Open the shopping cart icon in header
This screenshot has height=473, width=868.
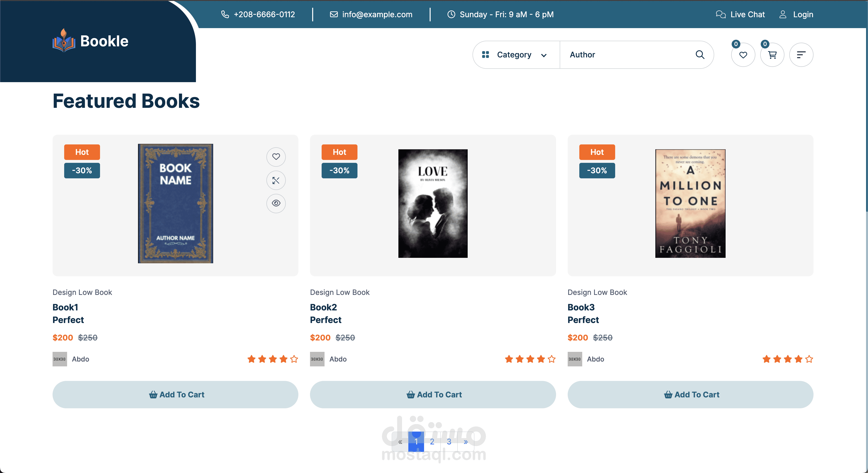772,55
